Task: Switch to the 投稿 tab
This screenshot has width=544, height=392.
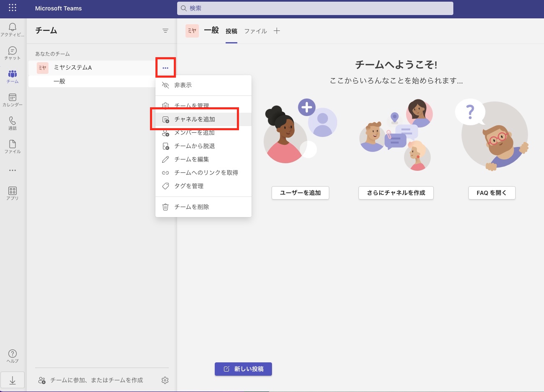Action: pos(231,31)
